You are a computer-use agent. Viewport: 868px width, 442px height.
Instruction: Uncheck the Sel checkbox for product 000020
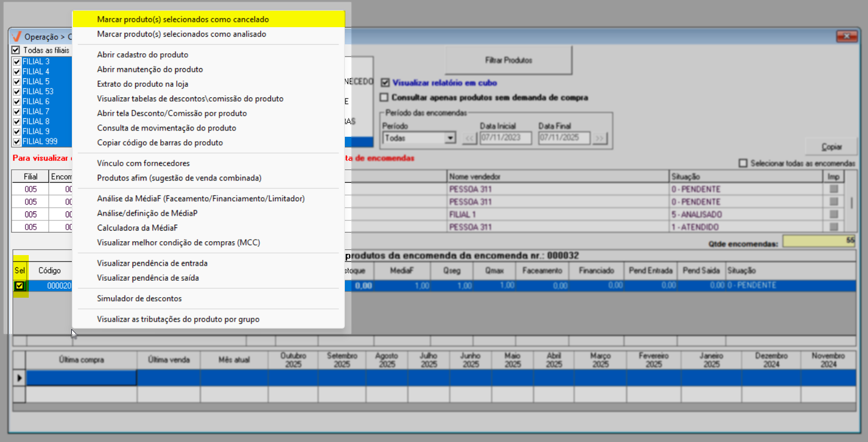click(20, 286)
